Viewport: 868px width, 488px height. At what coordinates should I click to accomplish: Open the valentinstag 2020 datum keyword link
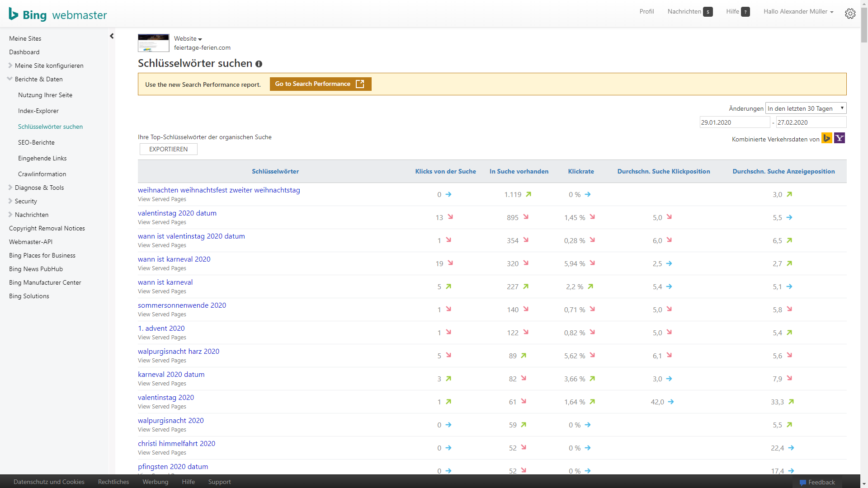[x=177, y=213]
